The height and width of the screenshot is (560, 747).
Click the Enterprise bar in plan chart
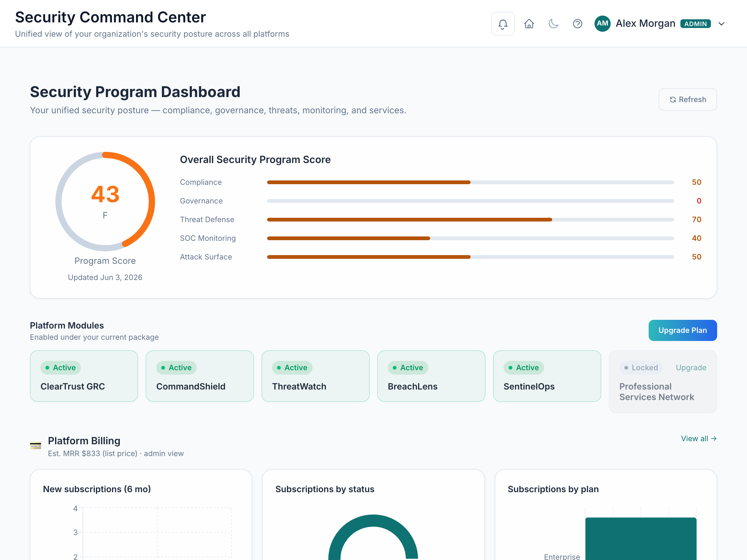(x=641, y=539)
